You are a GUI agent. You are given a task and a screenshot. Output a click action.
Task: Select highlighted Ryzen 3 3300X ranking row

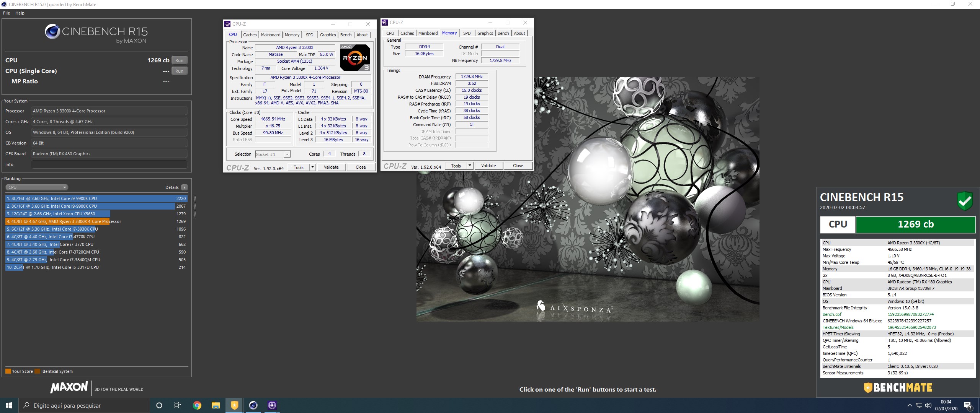96,221
